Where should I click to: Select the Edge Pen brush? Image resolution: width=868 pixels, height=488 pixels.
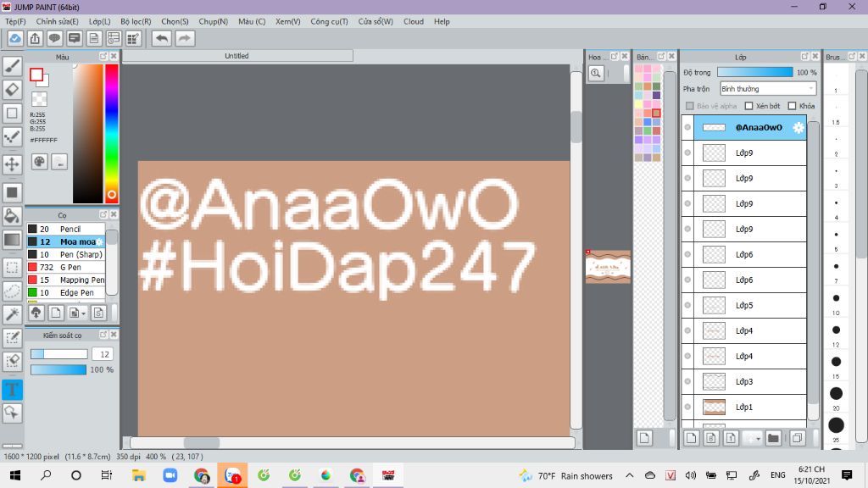tap(66, 292)
